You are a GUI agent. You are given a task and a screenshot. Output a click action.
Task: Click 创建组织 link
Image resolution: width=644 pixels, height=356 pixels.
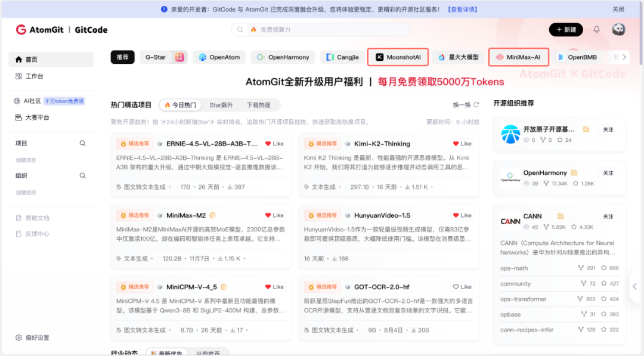tap(26, 192)
